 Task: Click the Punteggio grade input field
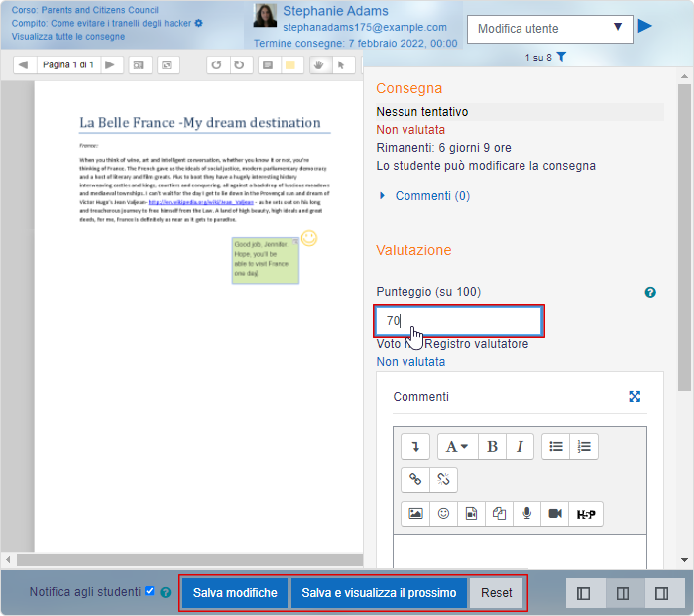[458, 321]
